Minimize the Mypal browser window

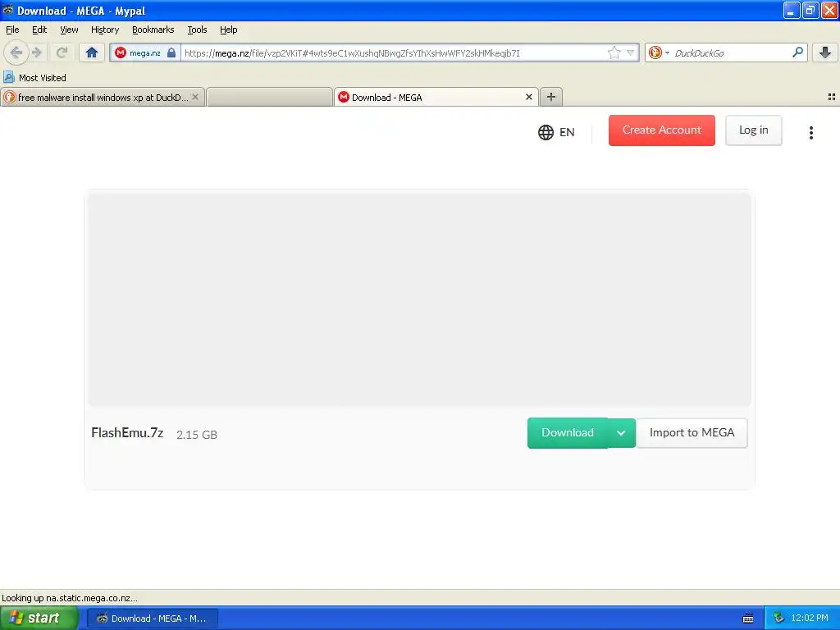(791, 10)
